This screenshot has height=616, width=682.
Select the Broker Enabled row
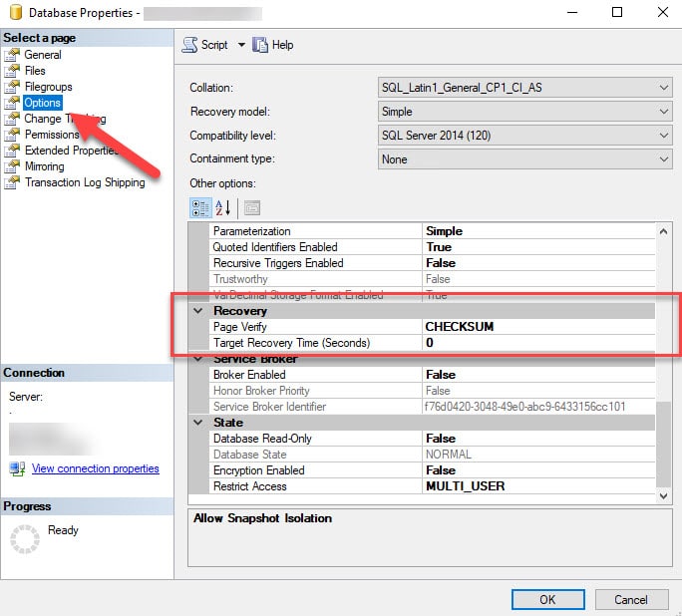click(432, 375)
